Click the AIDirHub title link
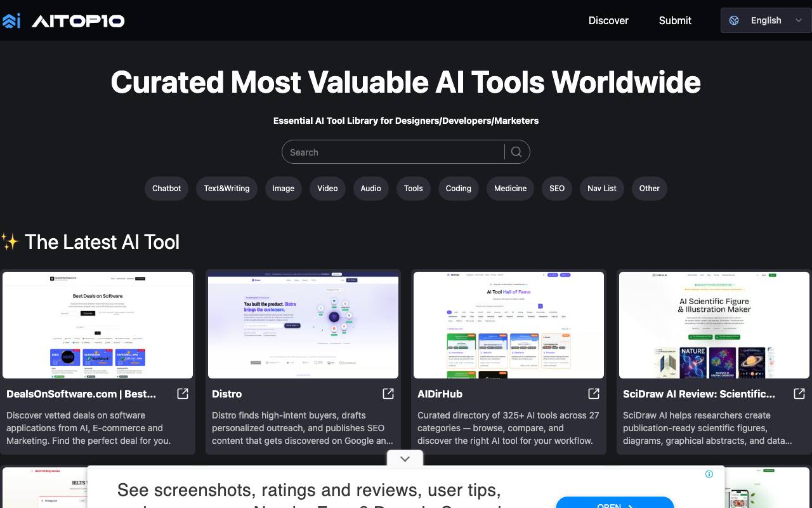The height and width of the screenshot is (508, 812). pos(440,394)
